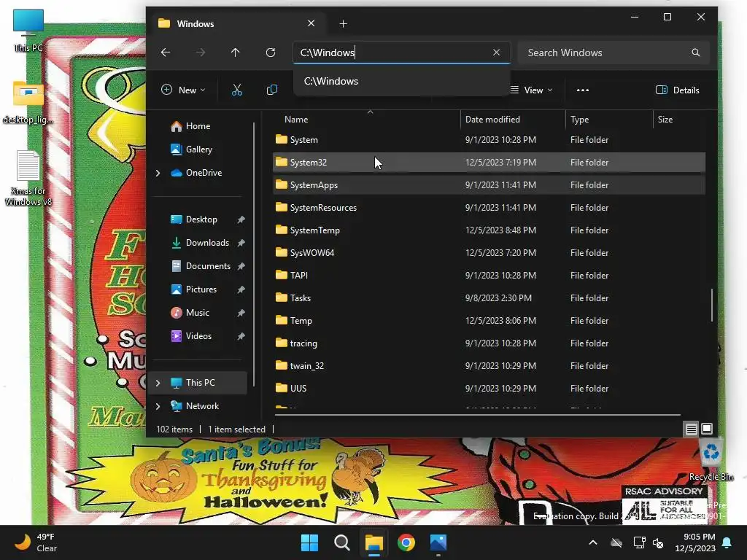Select Network in sidebar
747x560 pixels.
[x=202, y=406]
